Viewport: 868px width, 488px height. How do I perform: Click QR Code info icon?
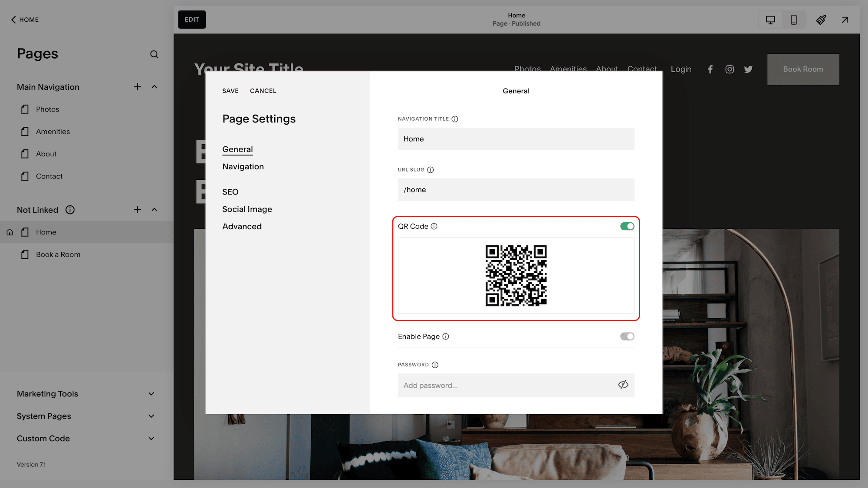(434, 226)
